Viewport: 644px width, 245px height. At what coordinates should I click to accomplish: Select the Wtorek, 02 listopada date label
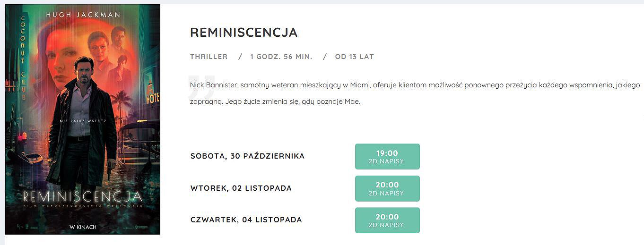tap(241, 188)
